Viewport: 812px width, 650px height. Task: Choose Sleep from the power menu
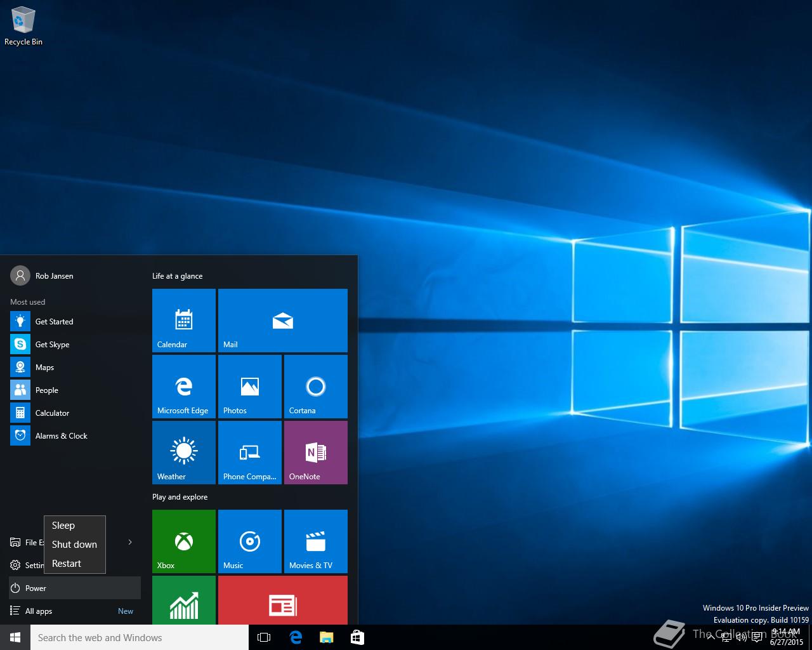(x=75, y=526)
